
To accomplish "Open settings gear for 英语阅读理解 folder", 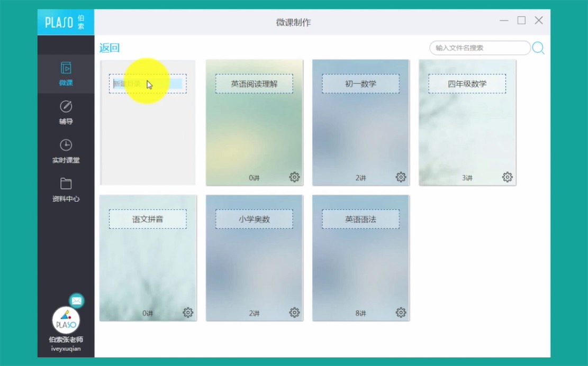I will (294, 177).
